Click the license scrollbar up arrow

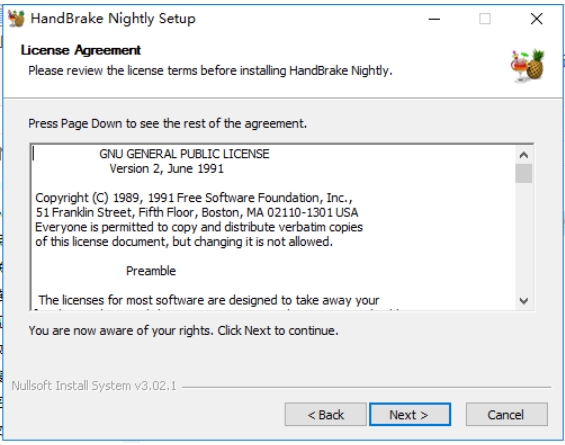[x=524, y=155]
